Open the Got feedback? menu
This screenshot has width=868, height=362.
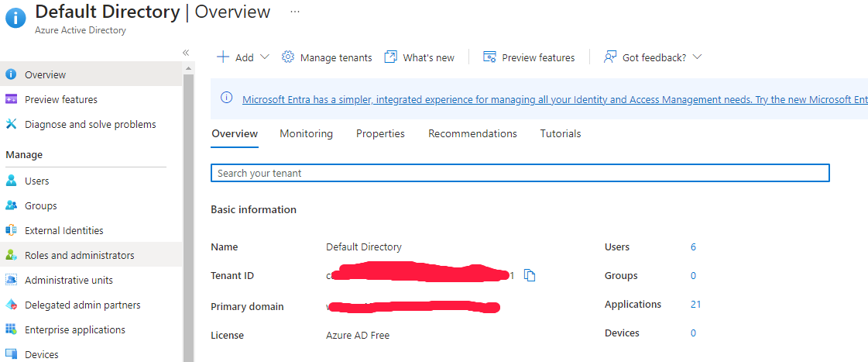pyautogui.click(x=653, y=57)
